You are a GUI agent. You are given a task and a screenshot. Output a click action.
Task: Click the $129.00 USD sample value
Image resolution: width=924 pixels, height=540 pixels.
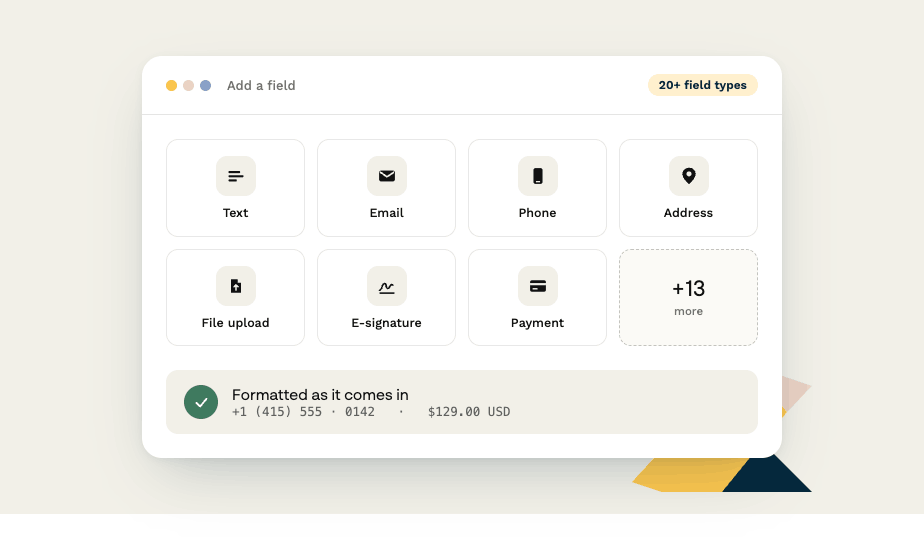[x=469, y=411]
